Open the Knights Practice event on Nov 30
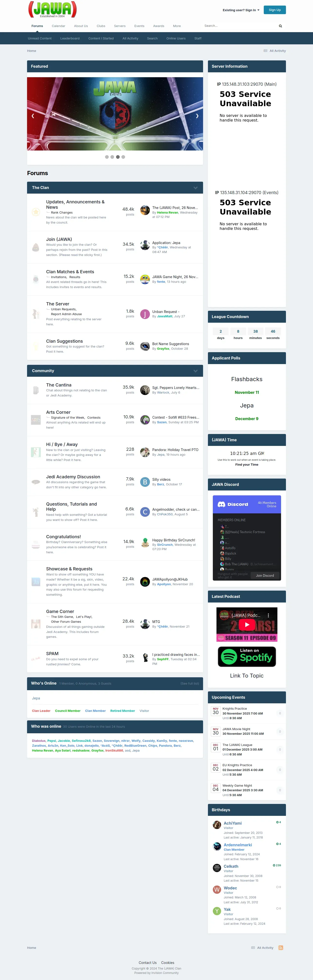The image size is (313, 980). (x=235, y=709)
